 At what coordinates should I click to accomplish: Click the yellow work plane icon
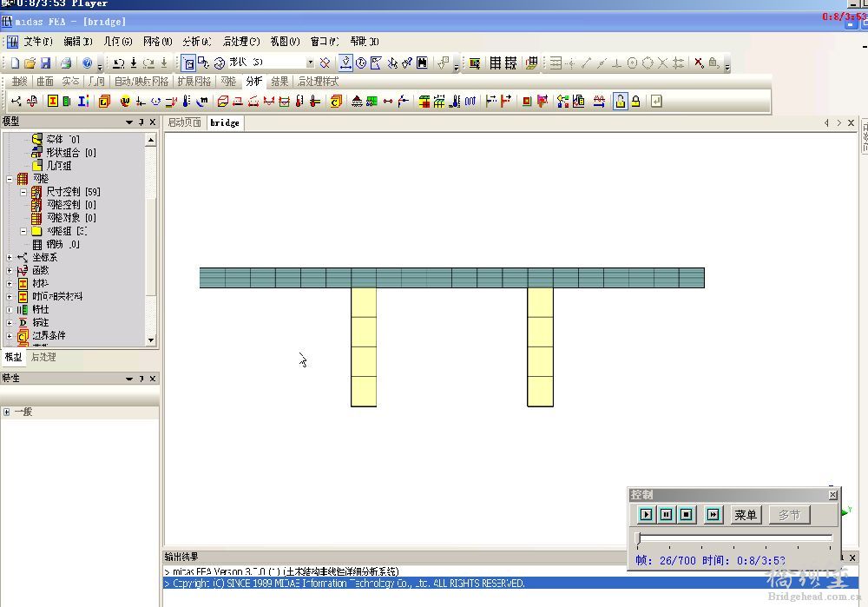coord(531,63)
